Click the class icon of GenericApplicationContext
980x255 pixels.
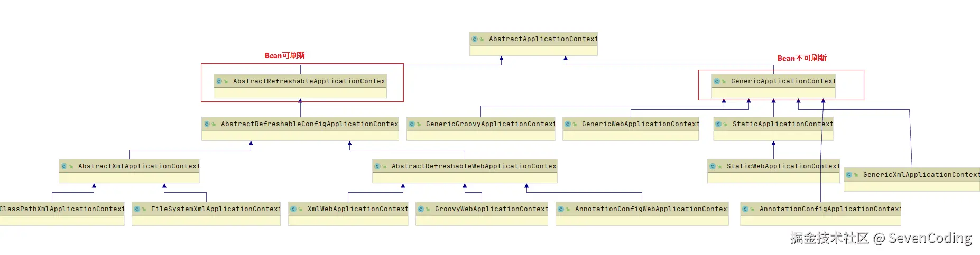[717, 81]
